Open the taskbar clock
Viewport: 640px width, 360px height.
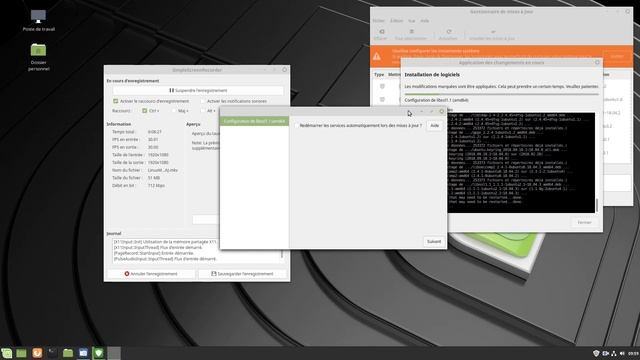coord(633,353)
